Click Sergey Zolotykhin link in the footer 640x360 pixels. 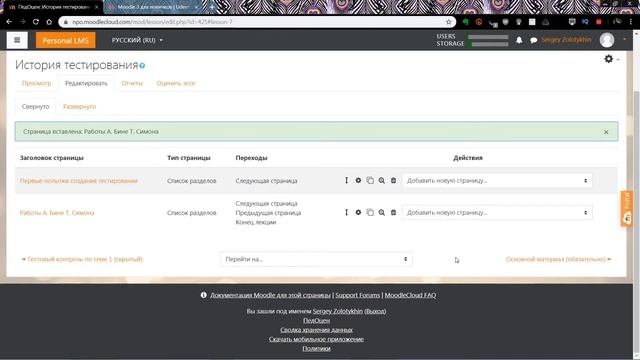tap(338, 311)
